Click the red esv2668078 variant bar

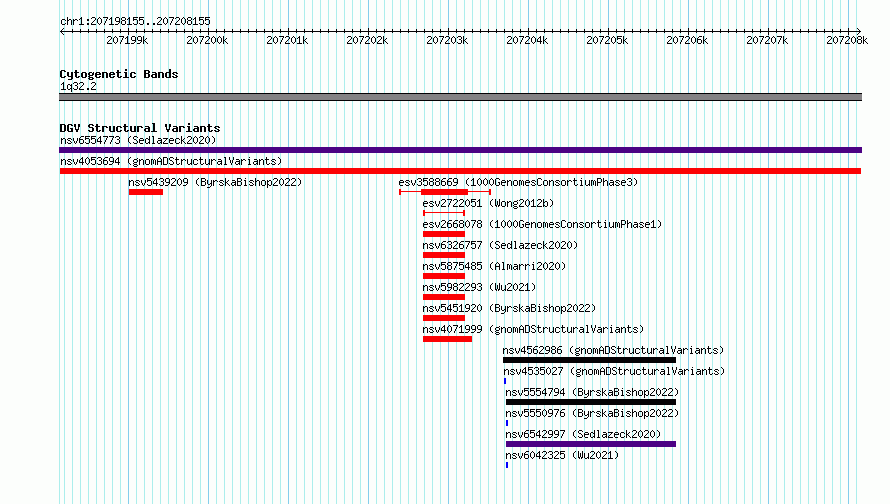[444, 234]
